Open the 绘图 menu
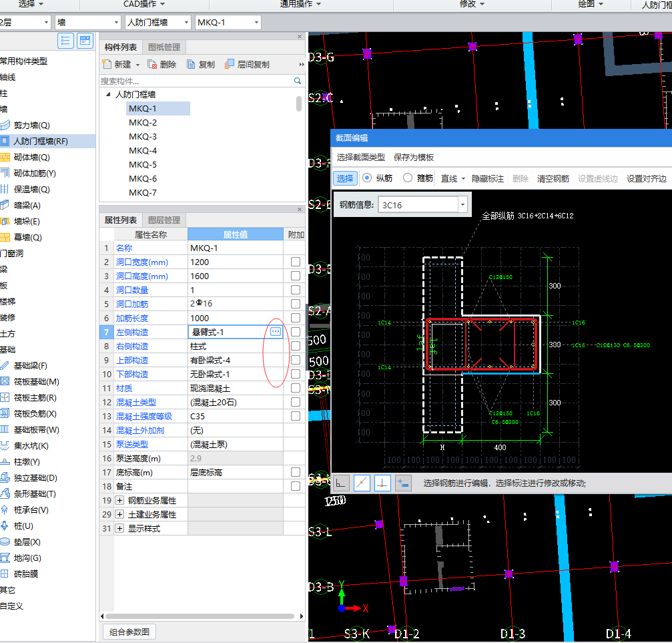This screenshot has height=643, width=672. (591, 4)
